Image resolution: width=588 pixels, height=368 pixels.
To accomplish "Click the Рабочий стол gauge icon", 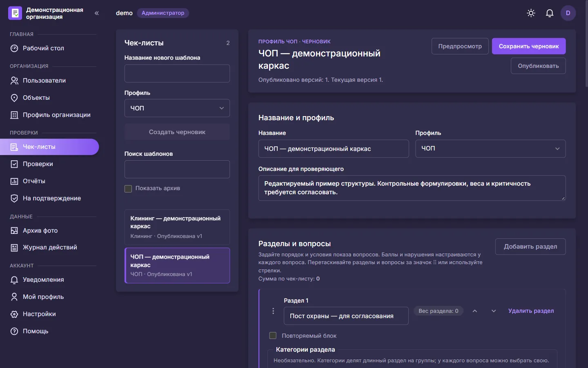I will pos(14,48).
